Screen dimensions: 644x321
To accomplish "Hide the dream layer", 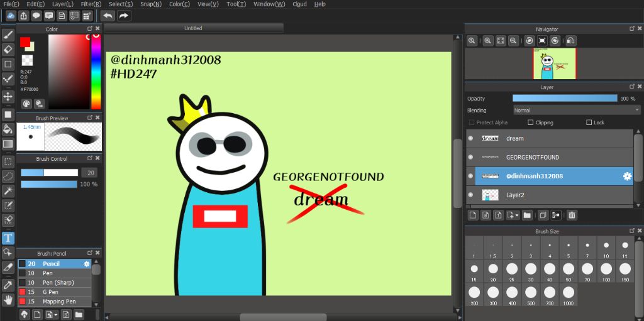I will pyautogui.click(x=470, y=138).
